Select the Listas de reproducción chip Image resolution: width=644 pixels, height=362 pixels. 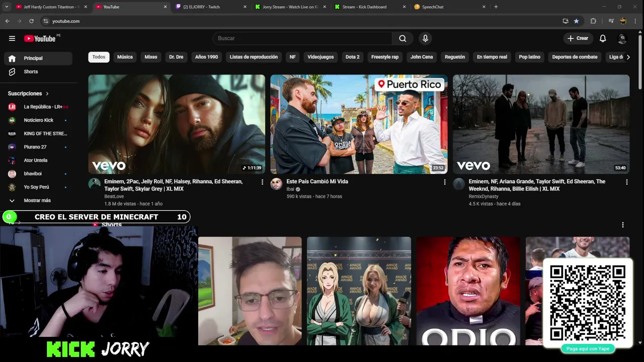(254, 57)
